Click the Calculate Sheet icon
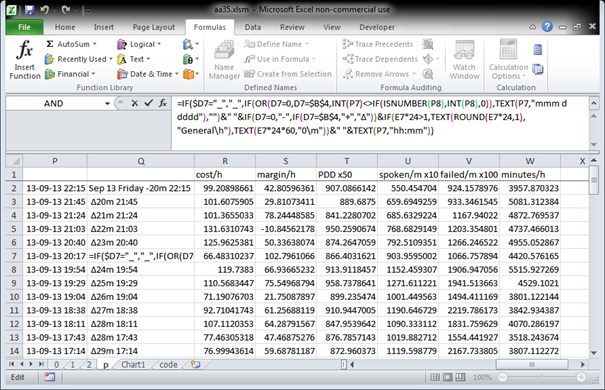The image size is (605, 390). click(537, 69)
